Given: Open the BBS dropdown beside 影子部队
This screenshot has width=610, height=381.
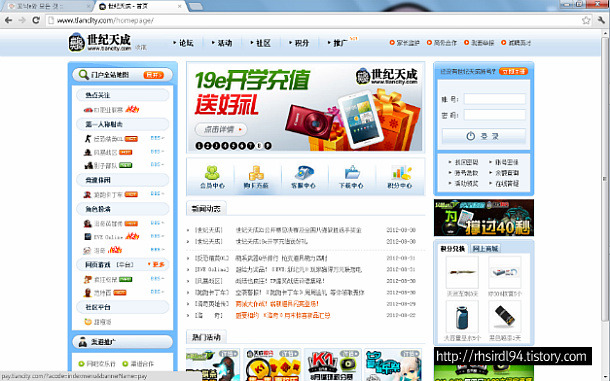Looking at the screenshot, I should coord(157,165).
